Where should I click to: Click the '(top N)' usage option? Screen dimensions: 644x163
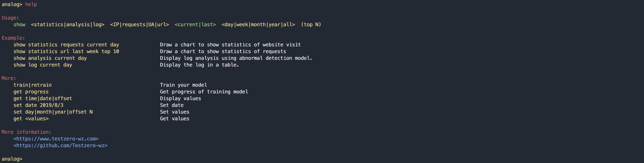pos(311,25)
